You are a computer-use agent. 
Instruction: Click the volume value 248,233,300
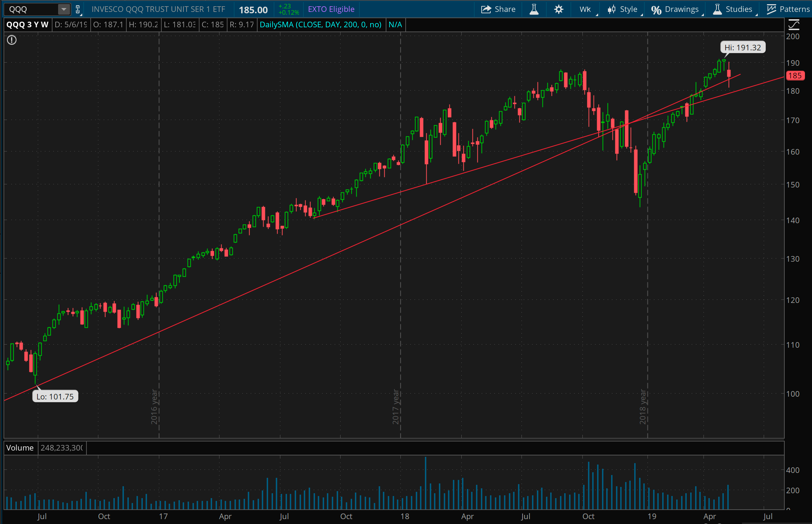(62, 448)
